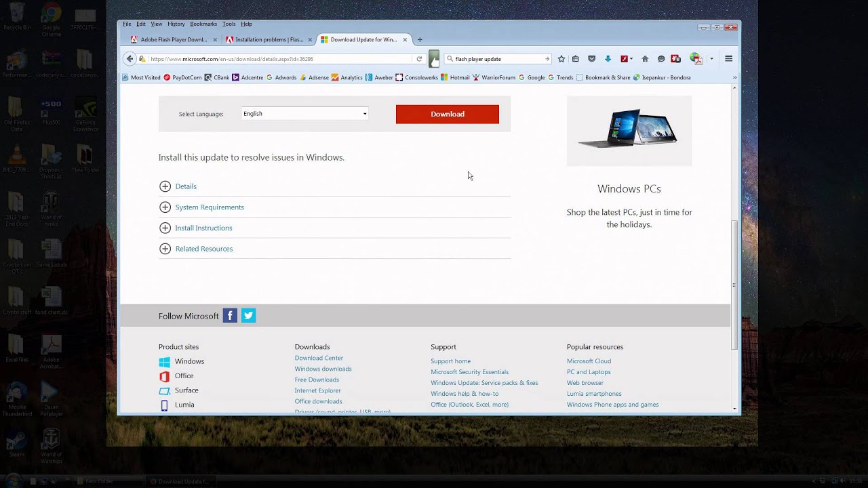Show more bookmarks toolbar chevron

click(x=734, y=78)
